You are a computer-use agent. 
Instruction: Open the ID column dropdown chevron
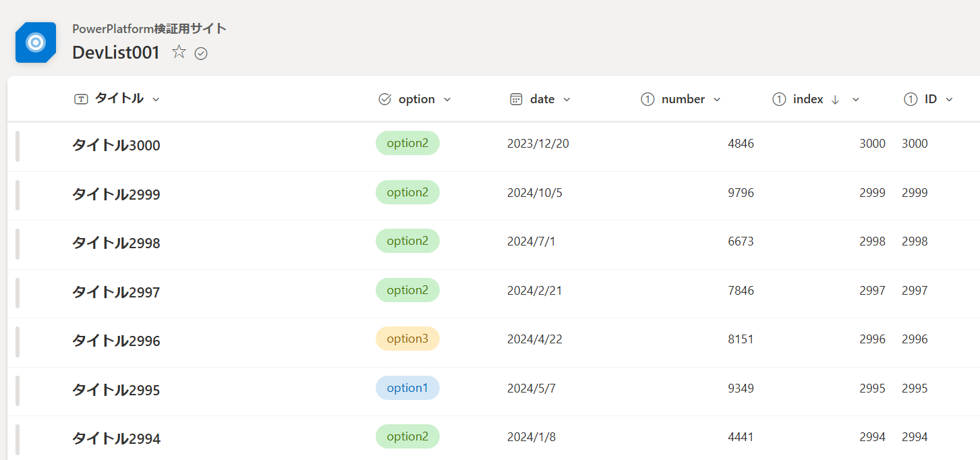click(x=949, y=100)
